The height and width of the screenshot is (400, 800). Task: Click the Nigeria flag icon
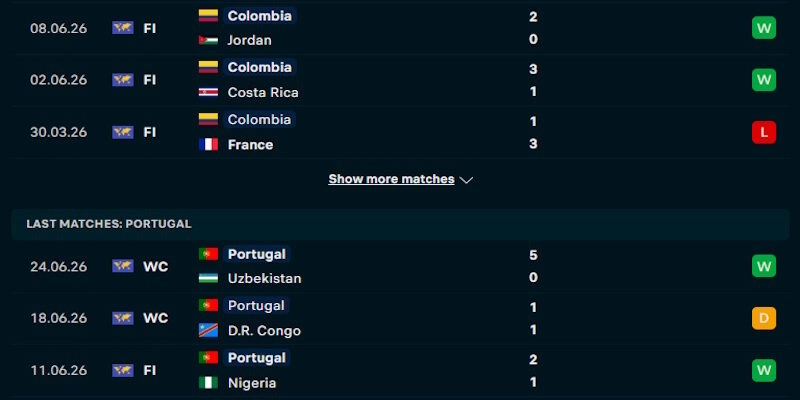tap(208, 383)
